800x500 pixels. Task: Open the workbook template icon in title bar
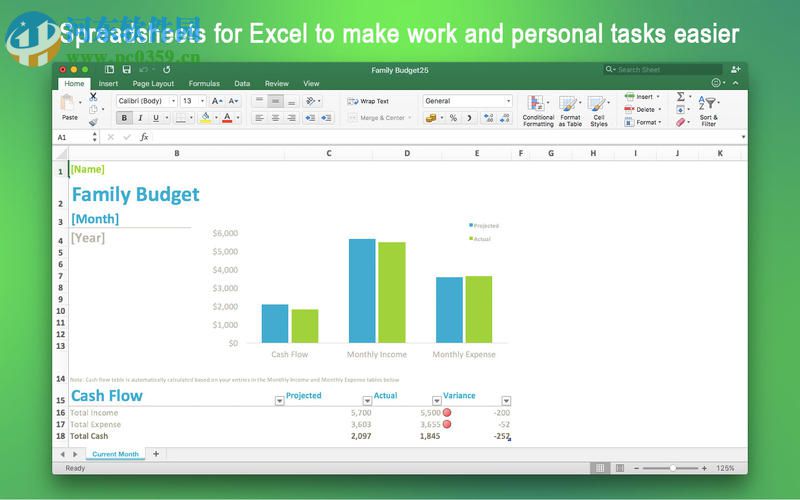[x=109, y=69]
